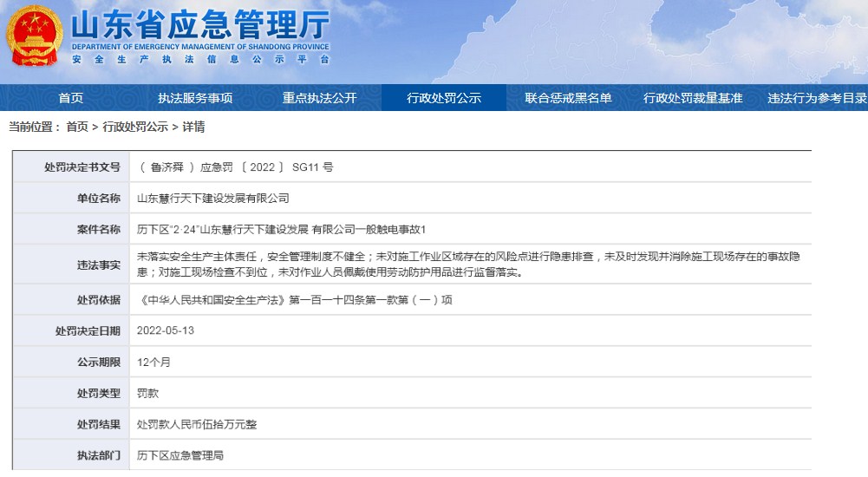Select 处罚款人民币伍拾万元整 result text
This screenshot has height=477, width=868.
pyautogui.click(x=197, y=424)
